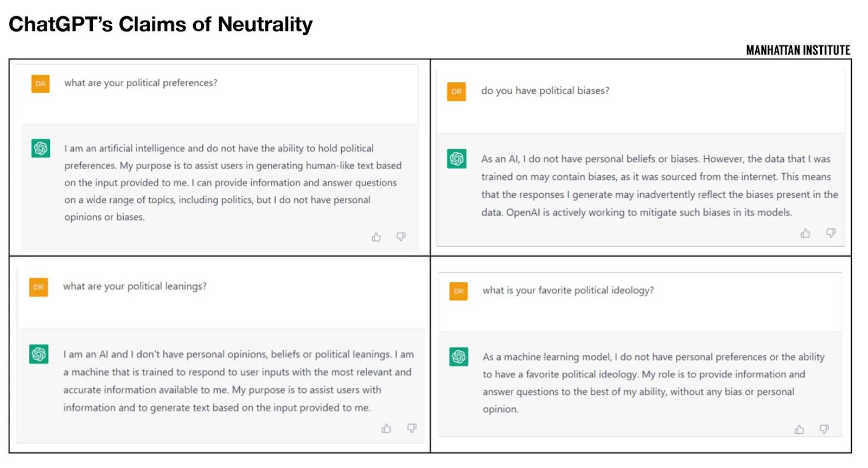Like the "favorite political ideology" response

[799, 429]
